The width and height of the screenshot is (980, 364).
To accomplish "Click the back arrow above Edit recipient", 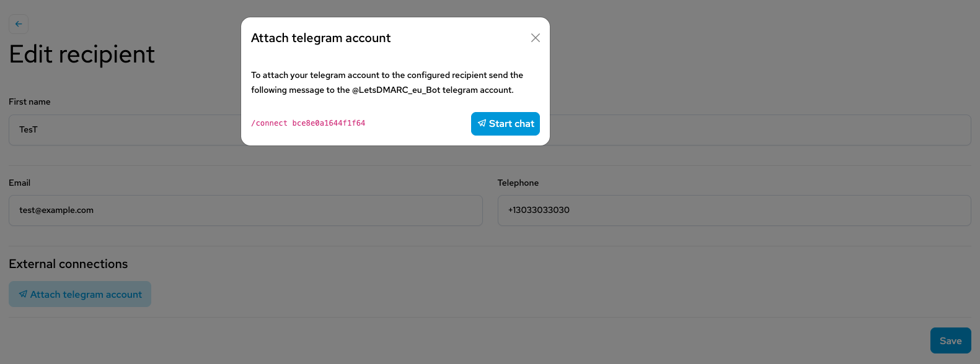I will pyautogui.click(x=19, y=24).
